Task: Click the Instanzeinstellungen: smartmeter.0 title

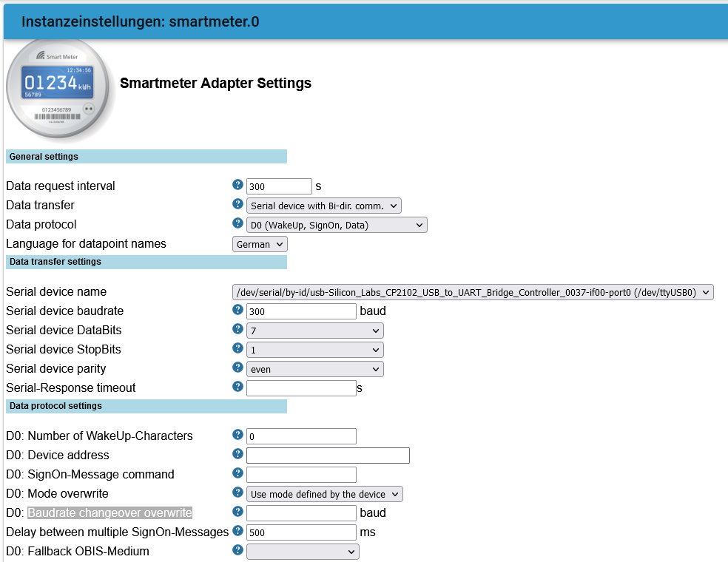Action: click(x=141, y=21)
